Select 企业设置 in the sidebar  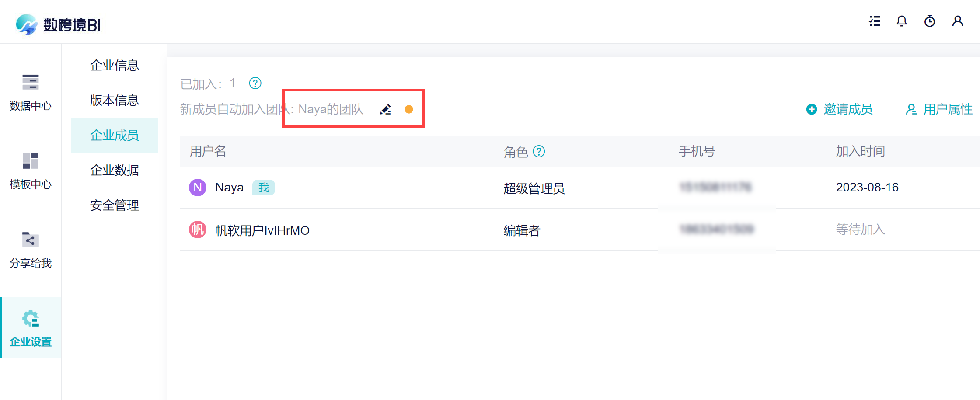pos(31,329)
